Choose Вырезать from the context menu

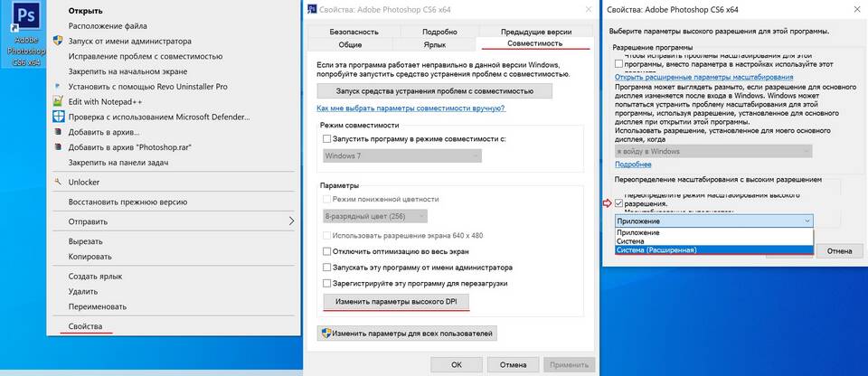click(85, 241)
